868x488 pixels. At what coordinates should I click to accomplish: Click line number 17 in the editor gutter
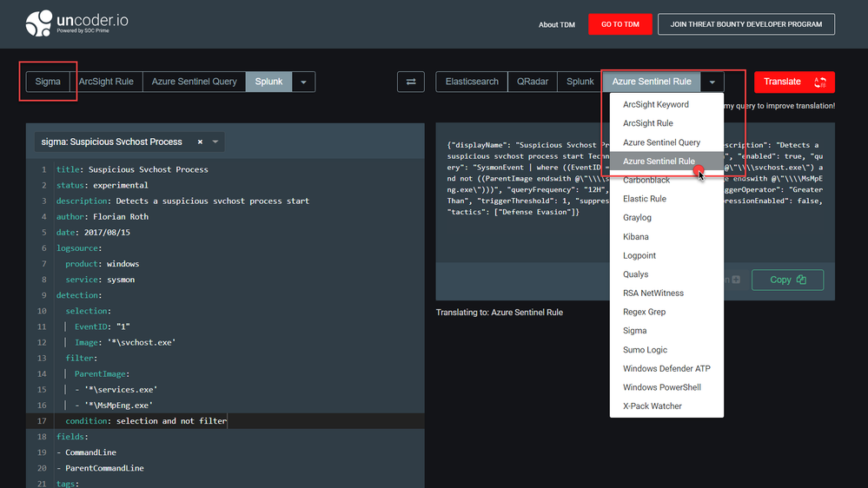42,421
